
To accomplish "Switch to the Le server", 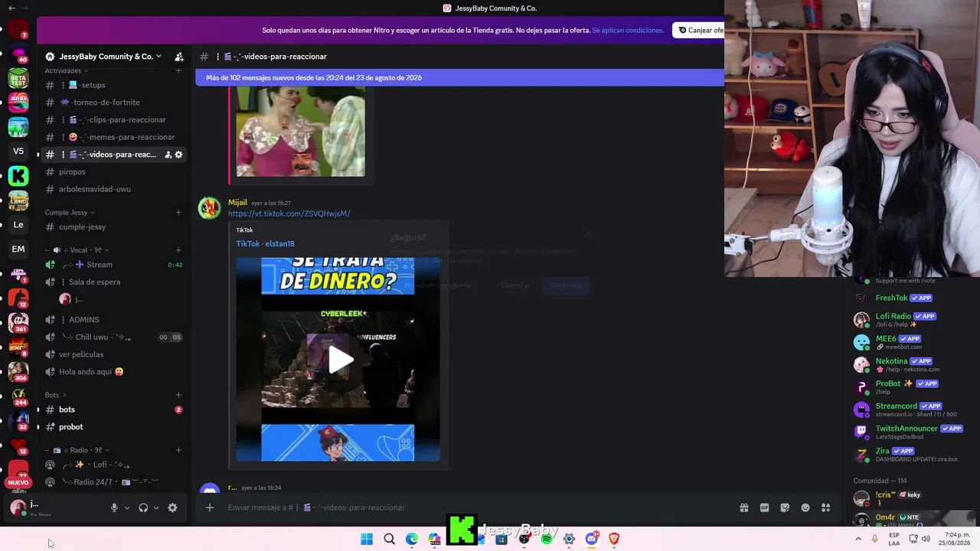I will [18, 224].
